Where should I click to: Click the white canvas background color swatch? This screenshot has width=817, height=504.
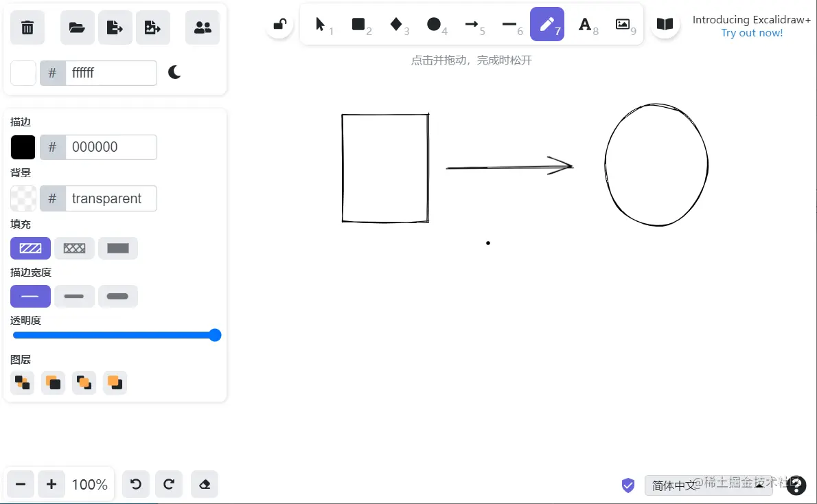tap(23, 73)
